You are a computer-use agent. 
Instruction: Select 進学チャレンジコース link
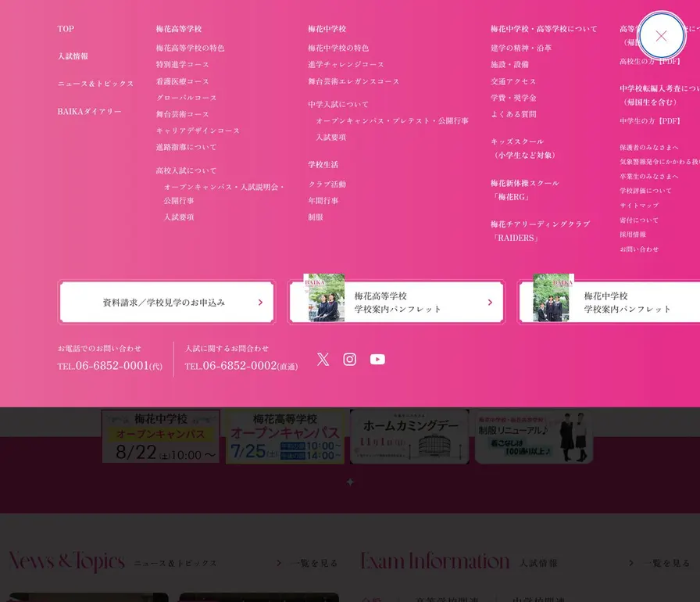coord(346,64)
